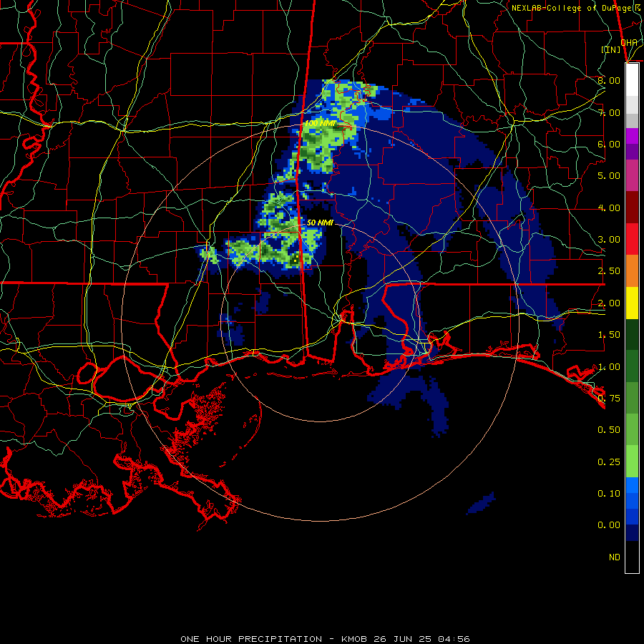Click the 2.50 legend value
Screen dimensions: 644x644
click(609, 271)
